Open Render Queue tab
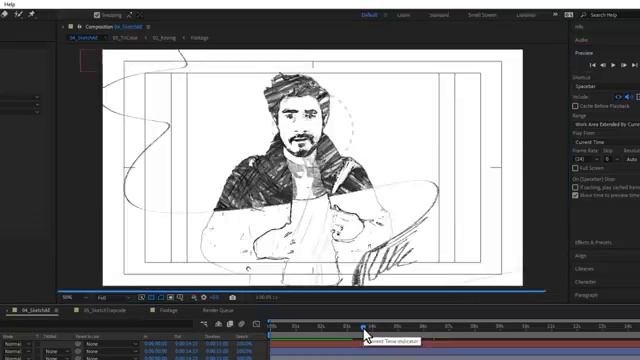The height and width of the screenshot is (360, 640). [x=218, y=310]
